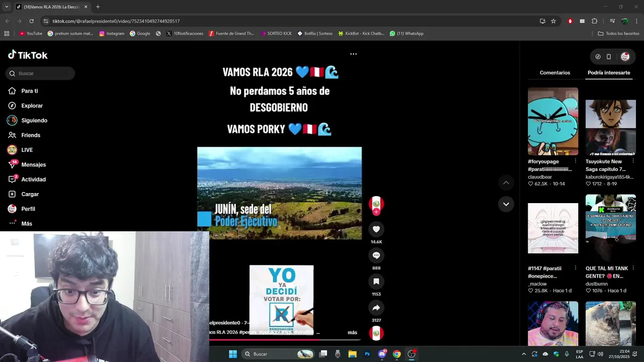Open the video three-dot options menu
The image size is (644, 362).
point(353,54)
